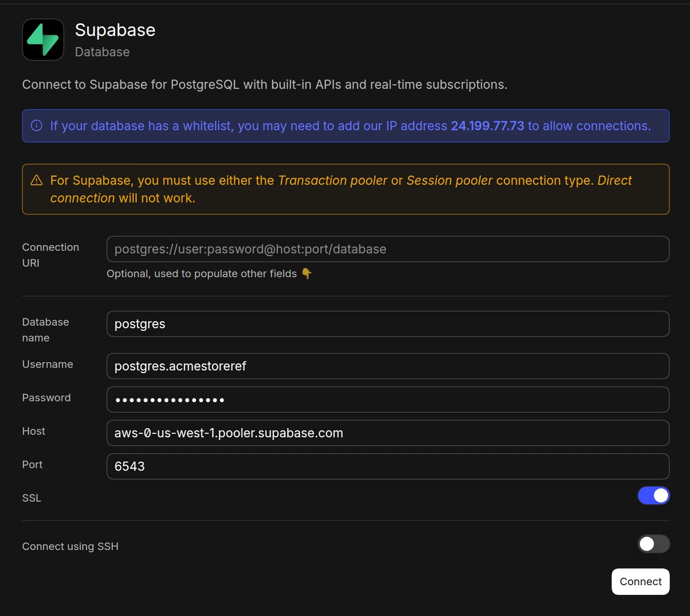Click the 'Port' label
690x616 pixels.
(x=32, y=465)
